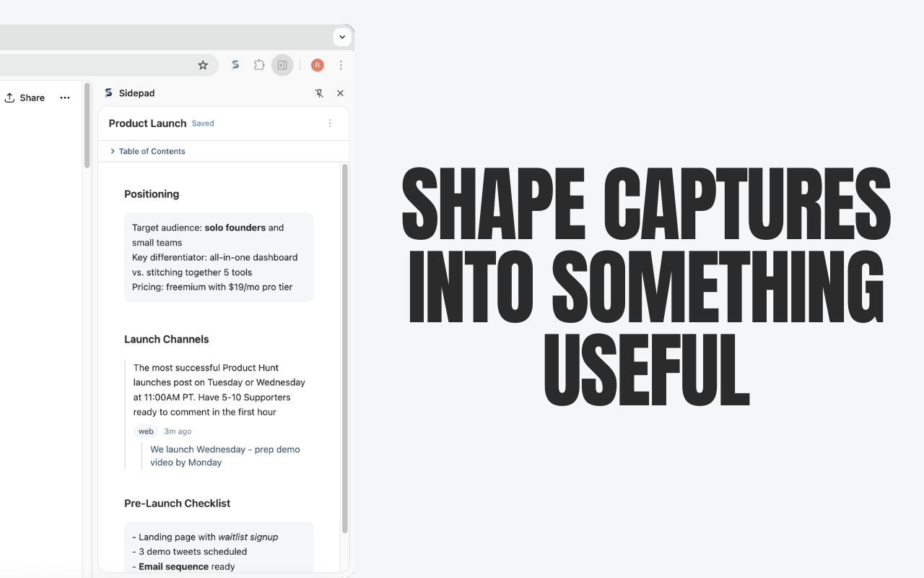The width and height of the screenshot is (924, 578).
Task: Click the Saved status label
Action: (203, 123)
